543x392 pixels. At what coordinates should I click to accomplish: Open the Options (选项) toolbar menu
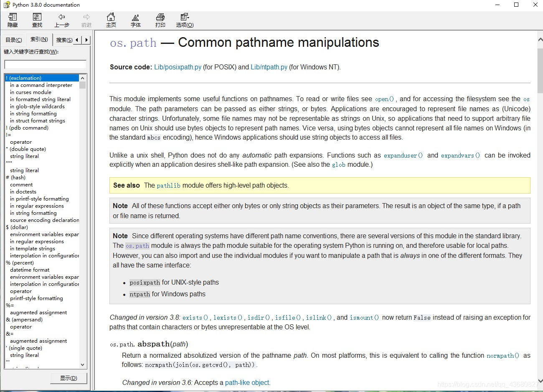[x=185, y=20]
